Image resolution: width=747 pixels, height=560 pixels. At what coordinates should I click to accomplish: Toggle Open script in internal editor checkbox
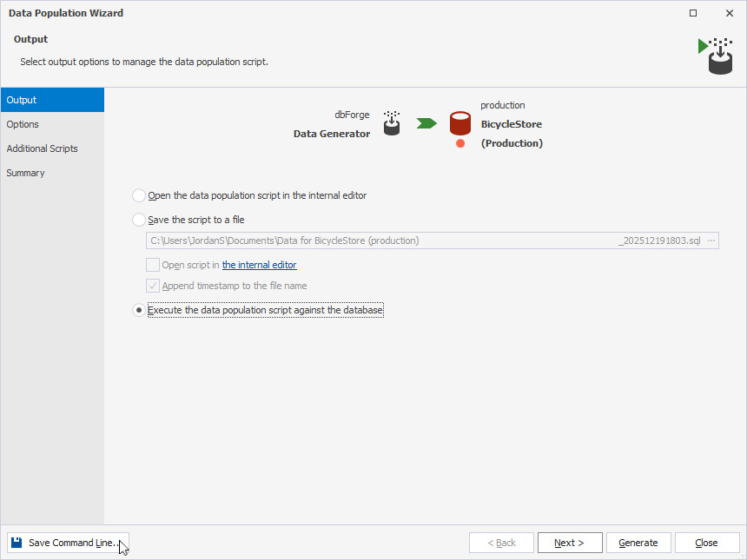(153, 265)
